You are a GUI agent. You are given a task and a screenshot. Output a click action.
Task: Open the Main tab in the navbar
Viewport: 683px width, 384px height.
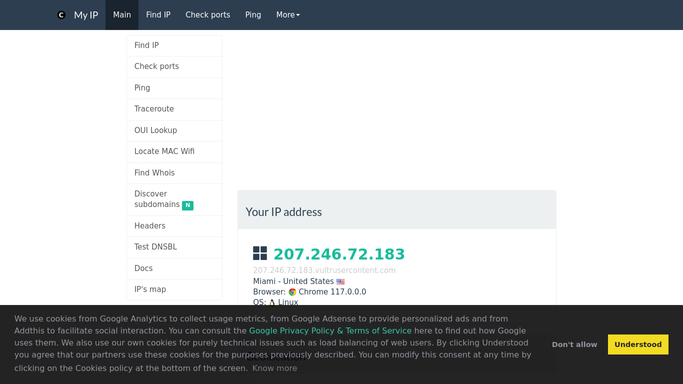(122, 15)
